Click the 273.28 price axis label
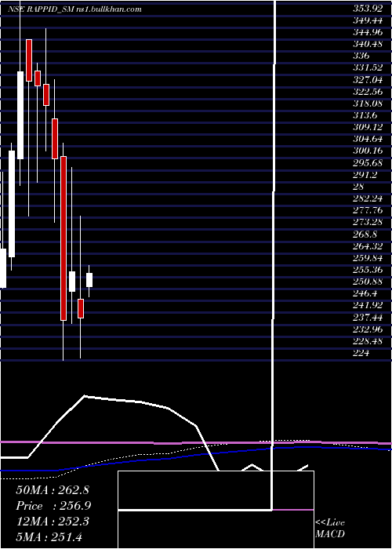392x549 pixels. (368, 223)
